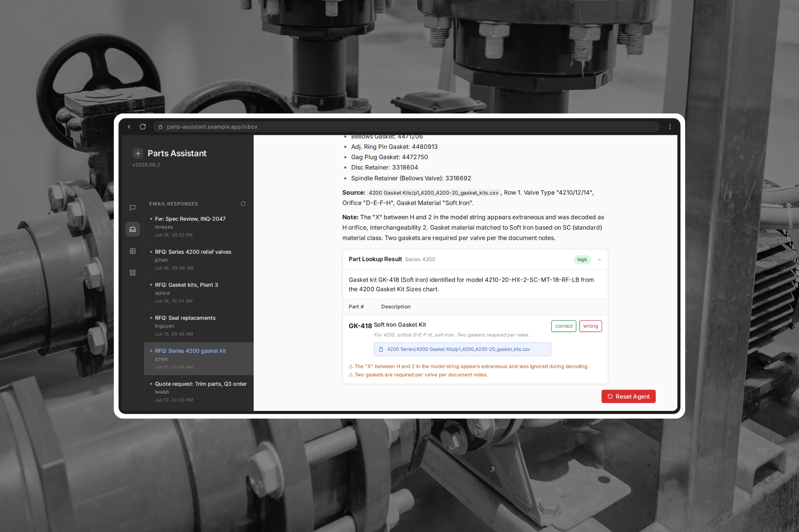Click the Gag Plug Gasket: 4472750 bullet

[x=389, y=157]
